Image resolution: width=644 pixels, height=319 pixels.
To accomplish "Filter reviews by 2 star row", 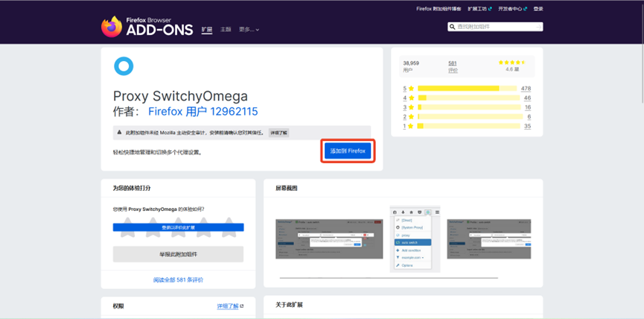I will [x=467, y=117].
